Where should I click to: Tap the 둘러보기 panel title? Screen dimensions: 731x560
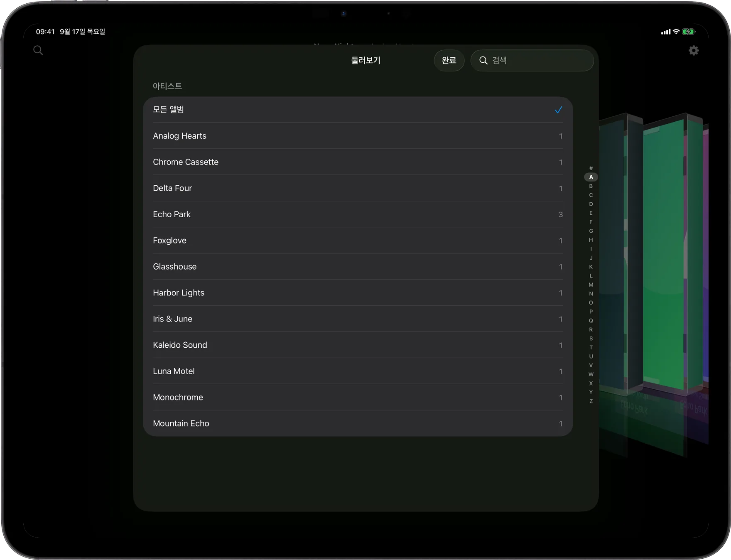click(x=366, y=61)
